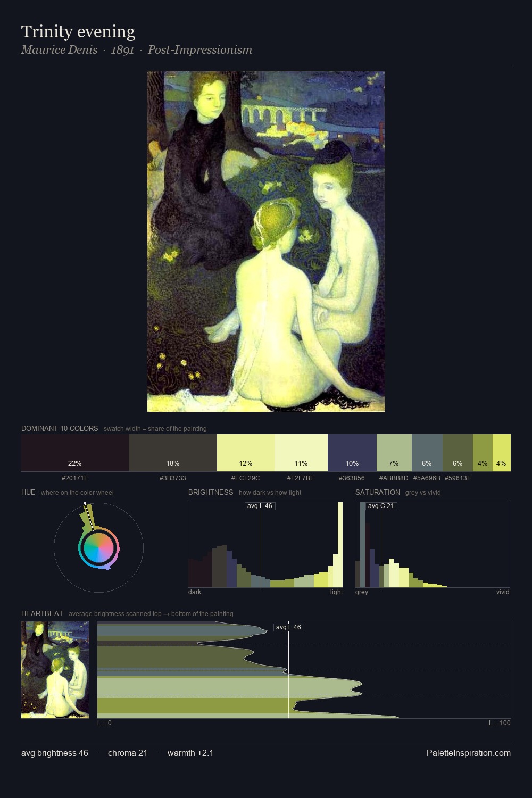Click the HUE section heading

[28, 492]
